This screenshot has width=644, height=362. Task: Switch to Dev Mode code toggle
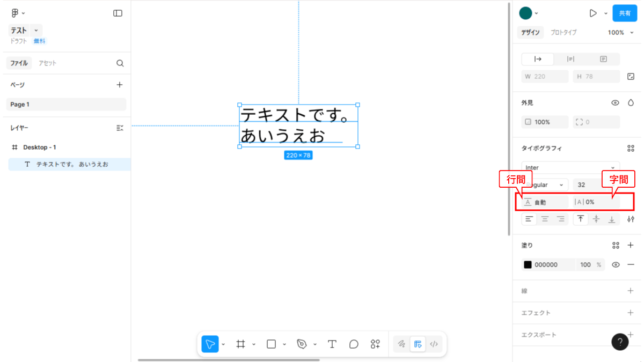pyautogui.click(x=434, y=344)
